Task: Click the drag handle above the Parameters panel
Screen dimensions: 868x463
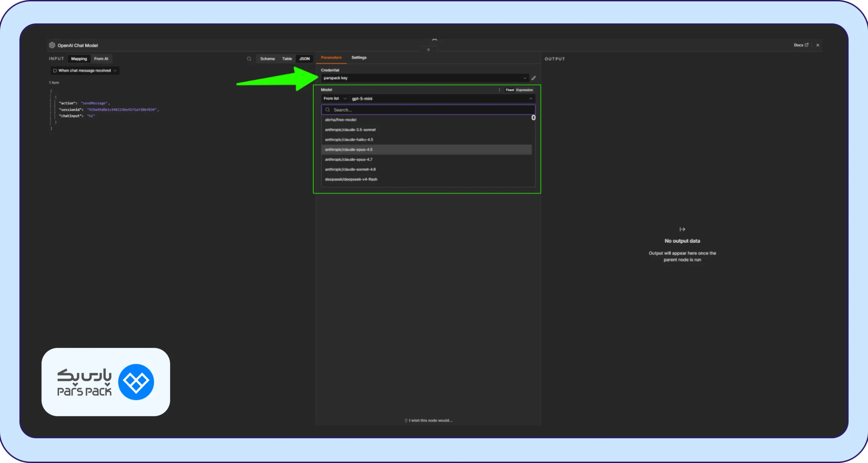Action: coord(429,50)
